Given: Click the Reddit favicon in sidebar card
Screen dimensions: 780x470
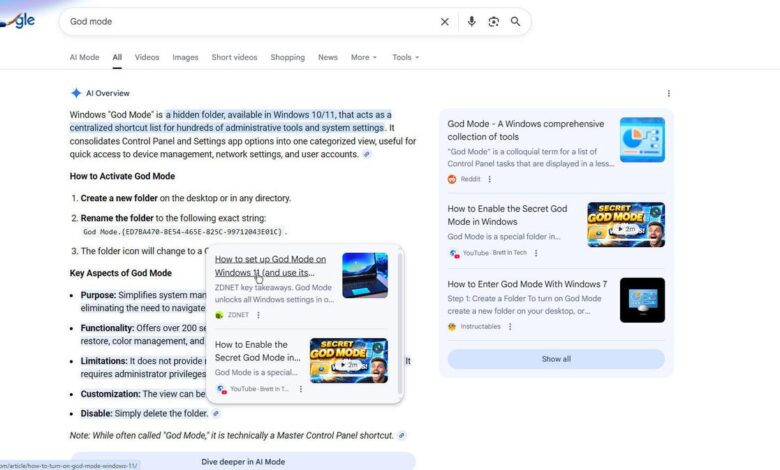Looking at the screenshot, I should (452, 179).
